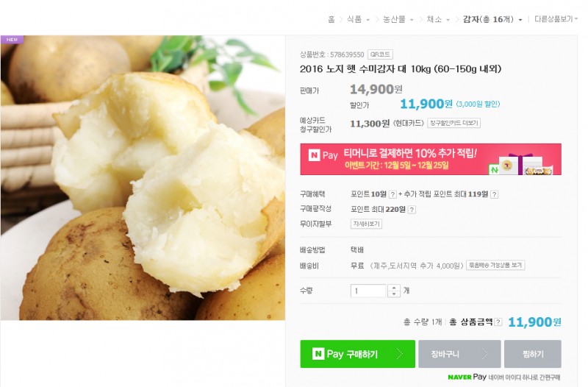Click the help icon after 최대 119원
This screenshot has width=588, height=387.
click(x=494, y=194)
